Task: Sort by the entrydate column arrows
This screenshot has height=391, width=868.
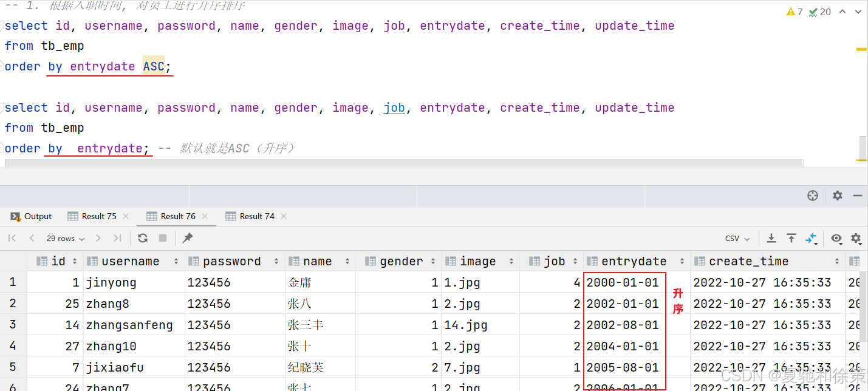Action: point(682,261)
